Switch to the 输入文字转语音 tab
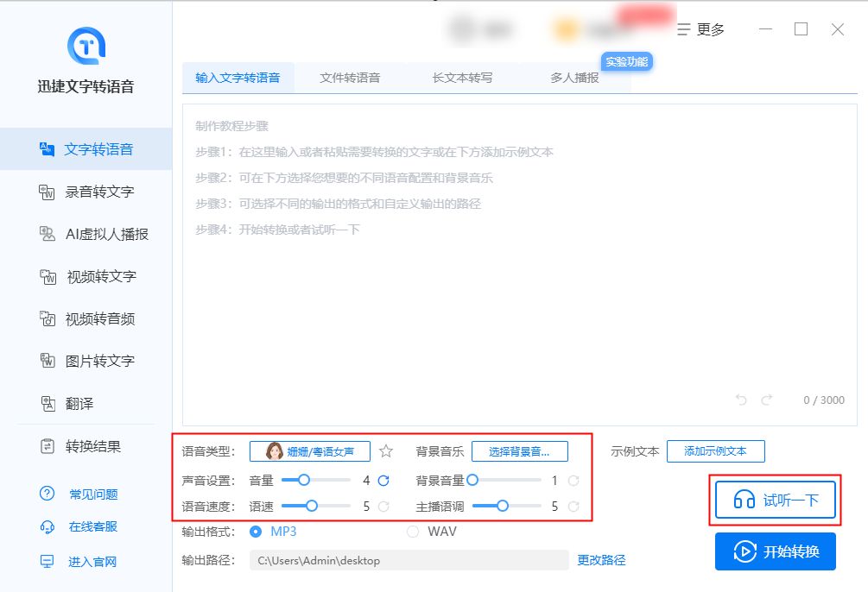Screen dimensions: 868x592 (x=238, y=78)
